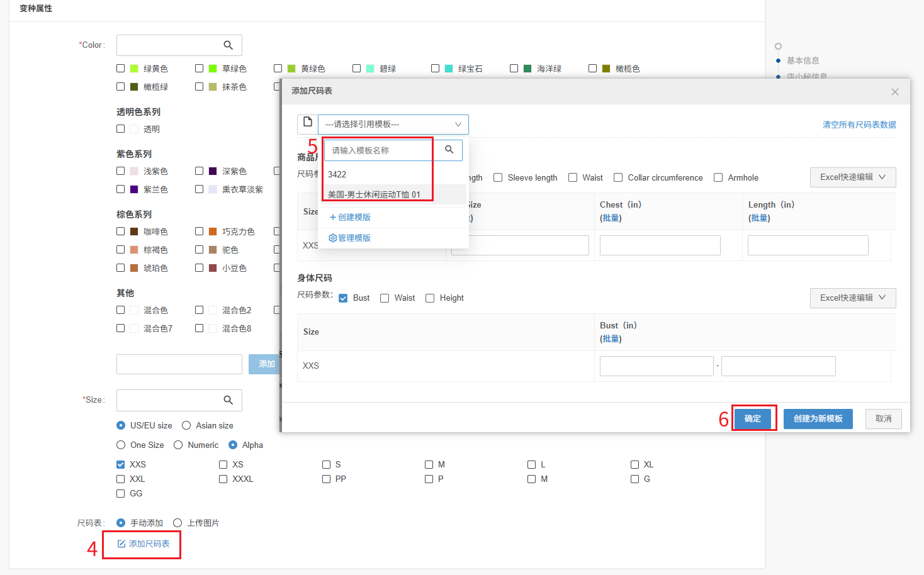
Task: Click the Color search magnifier icon
Action: tap(228, 45)
